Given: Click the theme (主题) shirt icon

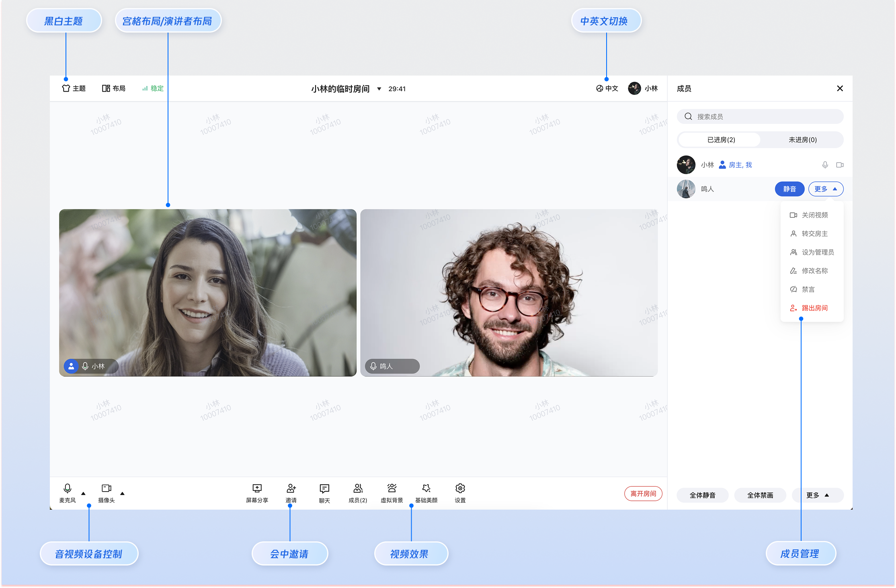Looking at the screenshot, I should pyautogui.click(x=66, y=88).
